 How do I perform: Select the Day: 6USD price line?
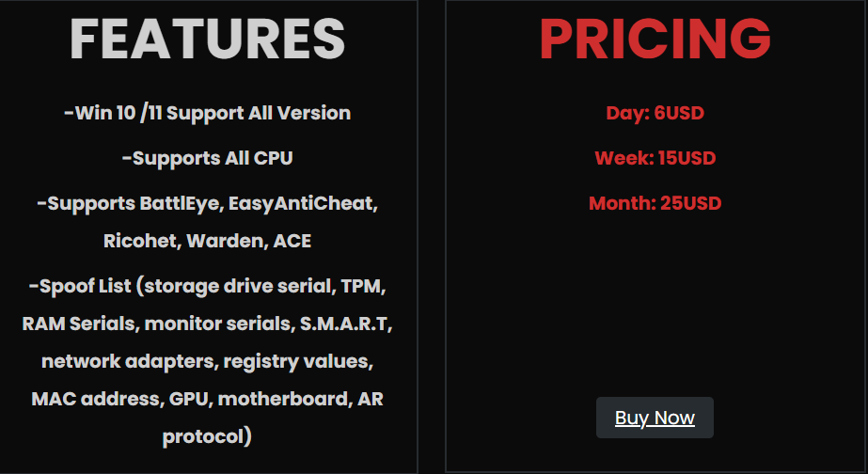655,114
